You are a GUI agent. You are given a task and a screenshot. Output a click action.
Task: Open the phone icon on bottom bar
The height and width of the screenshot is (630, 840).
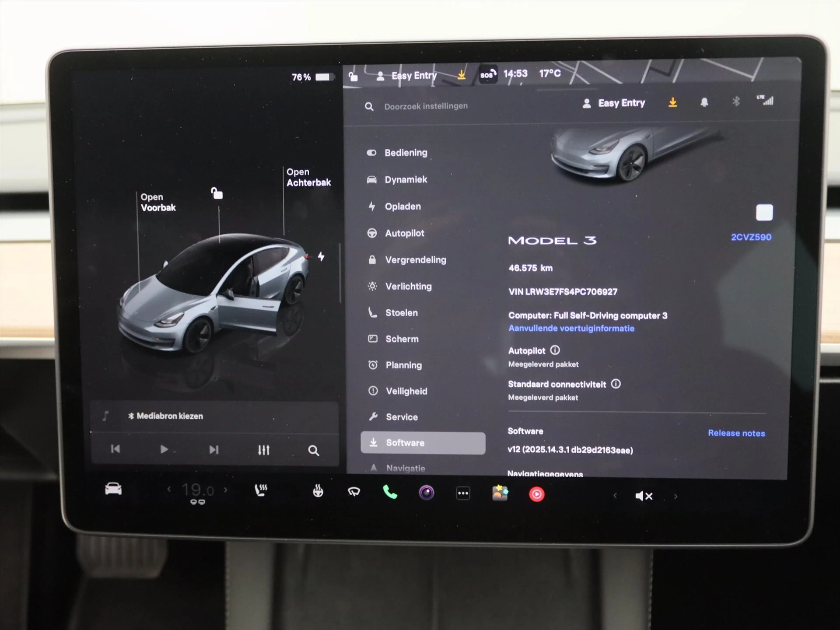391,493
